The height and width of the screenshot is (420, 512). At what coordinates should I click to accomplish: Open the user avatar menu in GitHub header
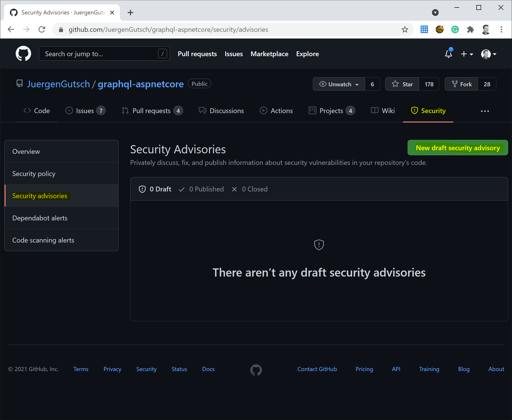489,54
